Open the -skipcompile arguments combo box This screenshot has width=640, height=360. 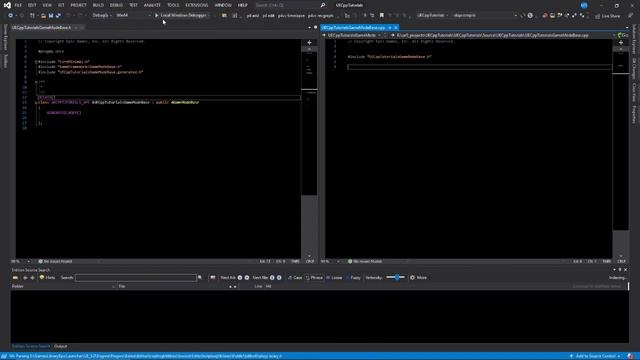[485, 16]
